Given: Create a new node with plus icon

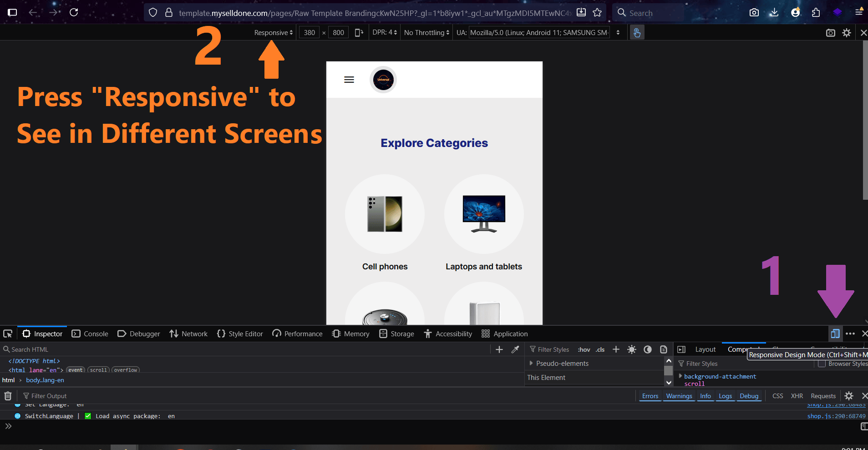Looking at the screenshot, I should (x=499, y=349).
